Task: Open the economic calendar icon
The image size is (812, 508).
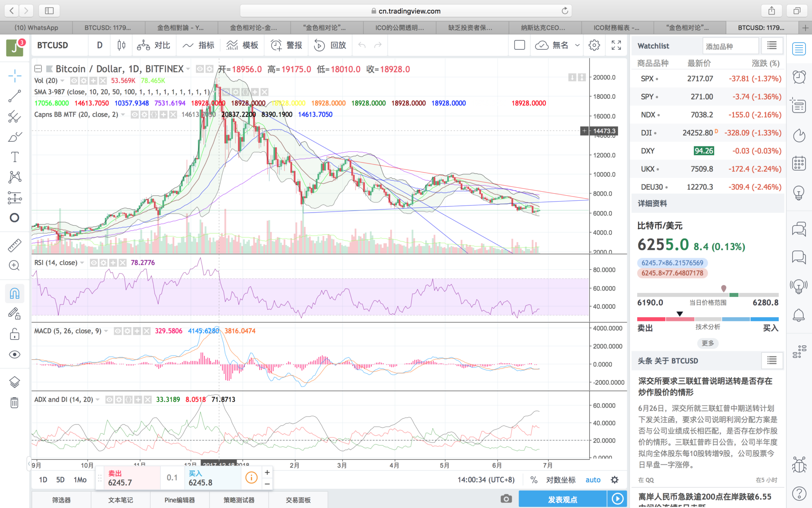Action: 799,163
